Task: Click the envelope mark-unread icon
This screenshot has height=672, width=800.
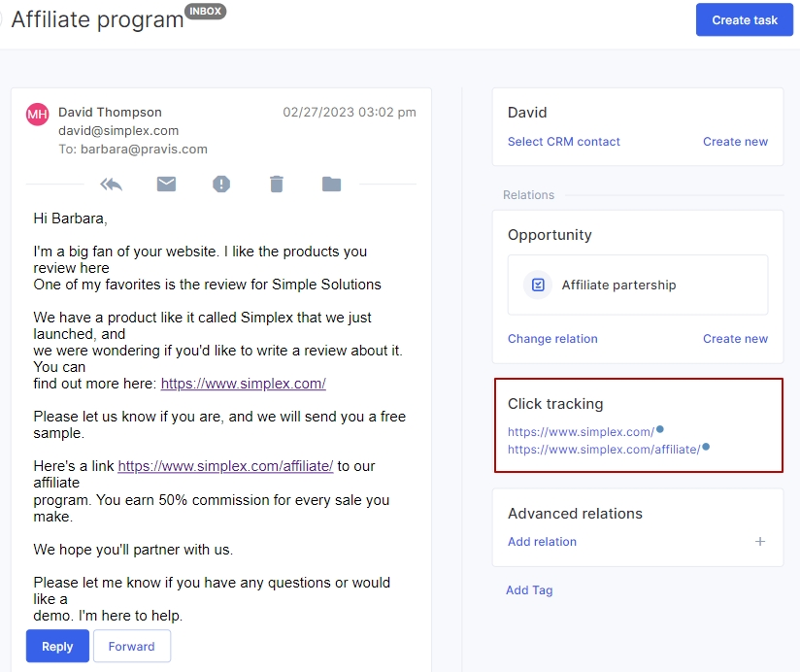Action: pos(166,184)
